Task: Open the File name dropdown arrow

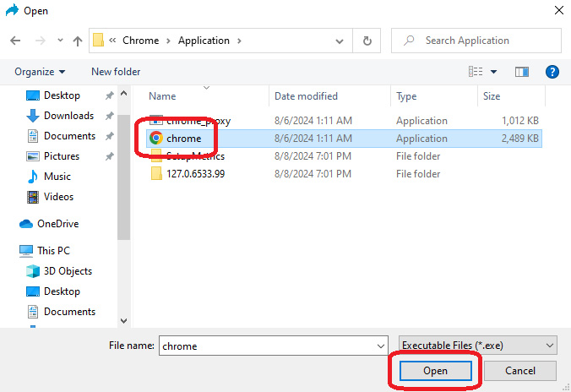Action: coord(381,346)
